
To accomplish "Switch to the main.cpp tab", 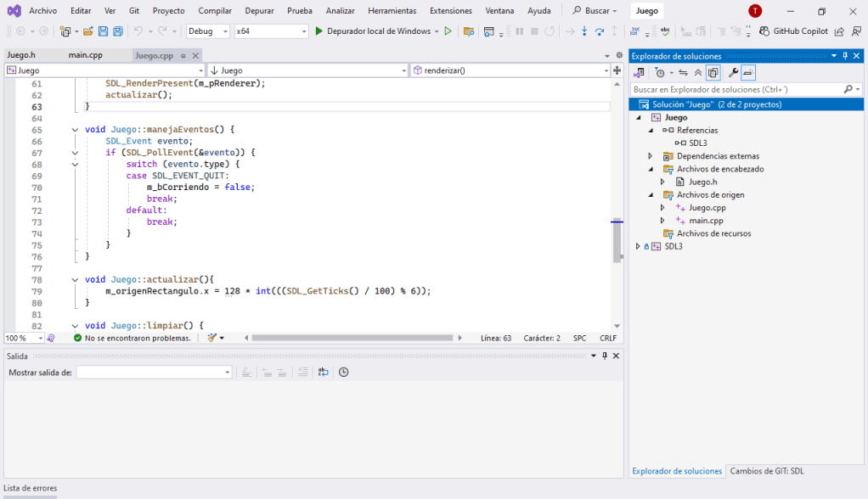I will 86,55.
